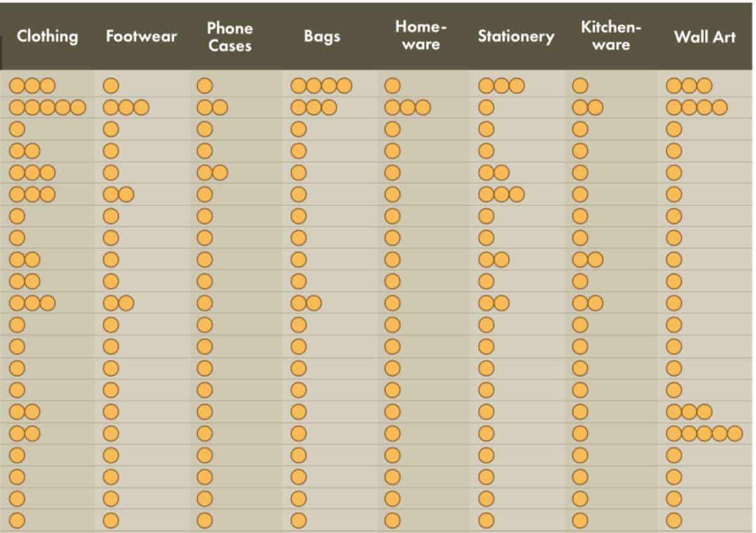
Task: Click the bottom dot in Home-ware column
Action: (392, 521)
